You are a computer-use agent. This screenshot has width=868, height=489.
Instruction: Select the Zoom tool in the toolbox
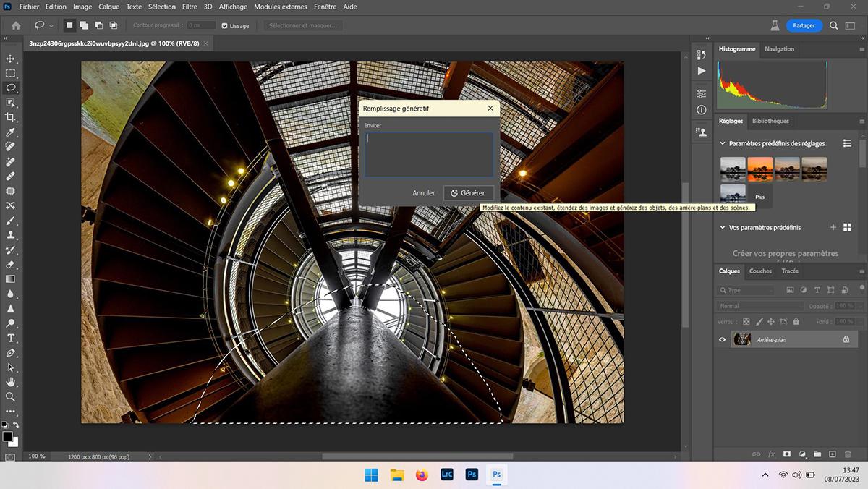click(10, 396)
